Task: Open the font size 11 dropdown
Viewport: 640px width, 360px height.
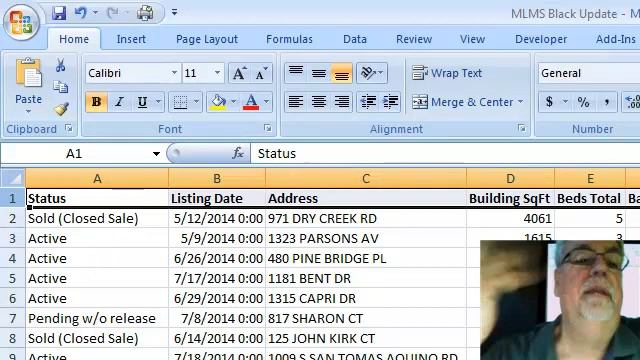Action: 217,73
